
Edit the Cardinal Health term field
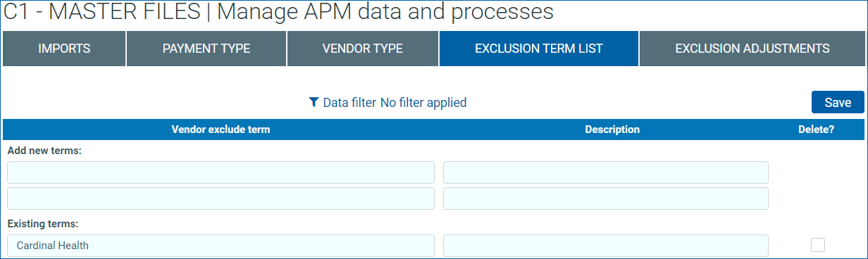pyautogui.click(x=221, y=246)
